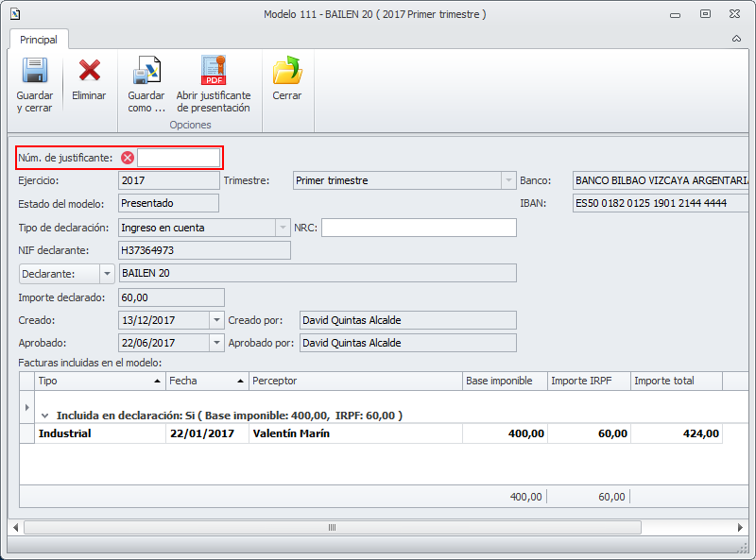The height and width of the screenshot is (560, 756).
Task: Sort by the Fecha column header
Action: coord(202,381)
